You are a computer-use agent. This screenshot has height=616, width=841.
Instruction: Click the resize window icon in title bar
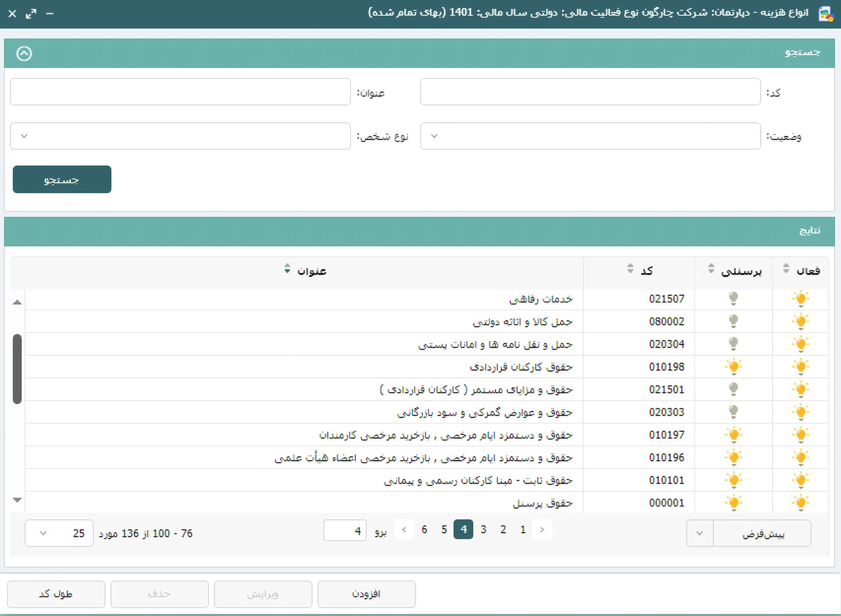(31, 14)
